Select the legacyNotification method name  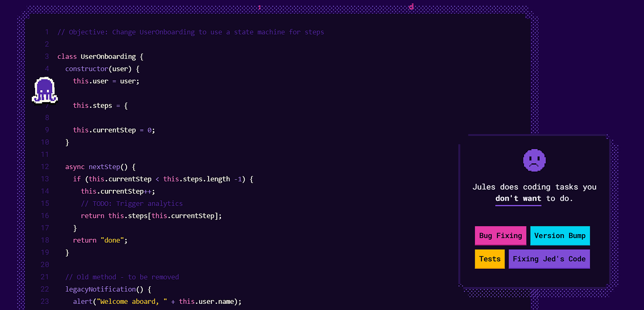click(100, 289)
